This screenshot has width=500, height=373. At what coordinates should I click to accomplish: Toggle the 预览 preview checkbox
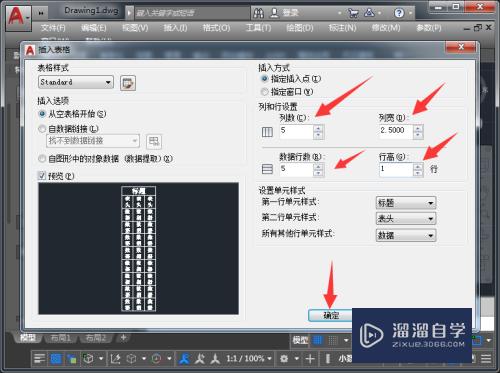[42, 176]
